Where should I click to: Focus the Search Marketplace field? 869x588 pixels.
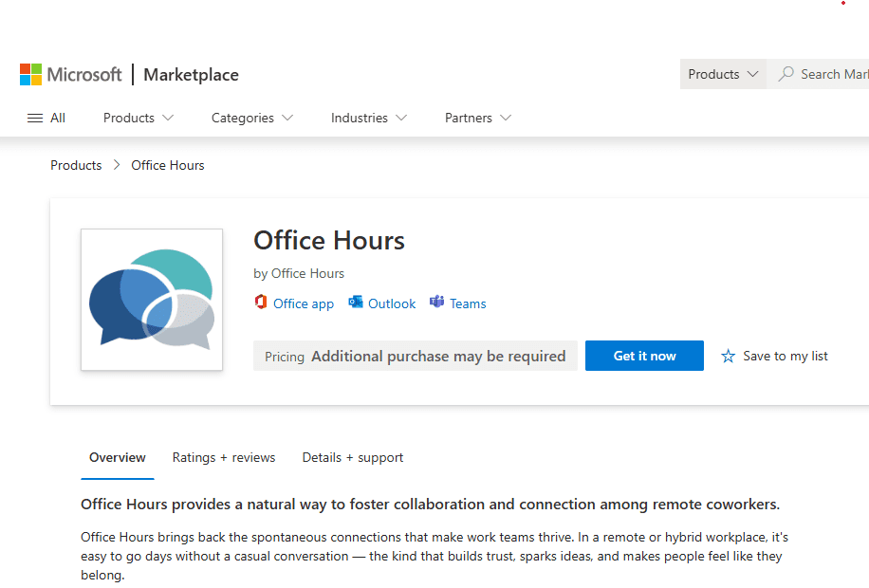(818, 74)
